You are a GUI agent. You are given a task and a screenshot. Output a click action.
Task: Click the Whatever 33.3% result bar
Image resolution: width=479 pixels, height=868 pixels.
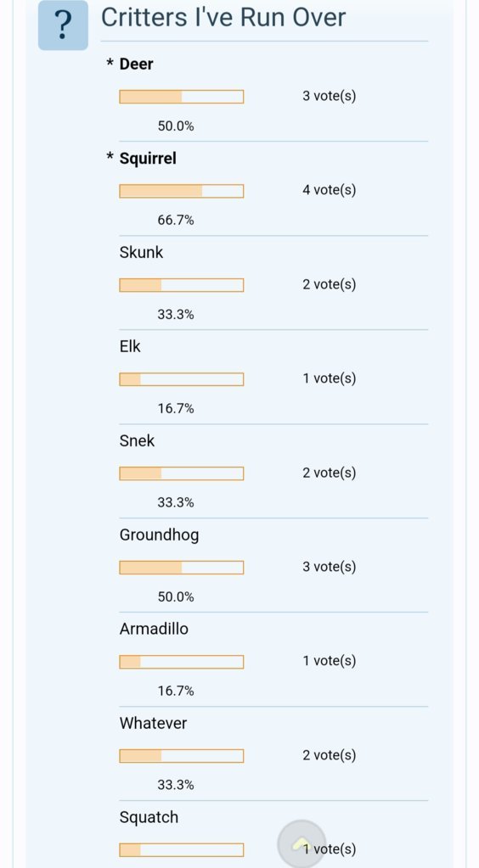point(181,756)
